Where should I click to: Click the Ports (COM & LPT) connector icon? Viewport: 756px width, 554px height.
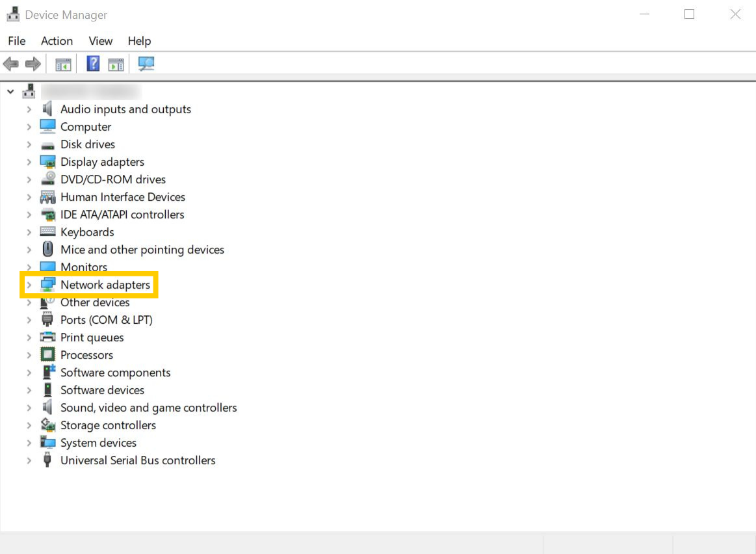pyautogui.click(x=47, y=319)
